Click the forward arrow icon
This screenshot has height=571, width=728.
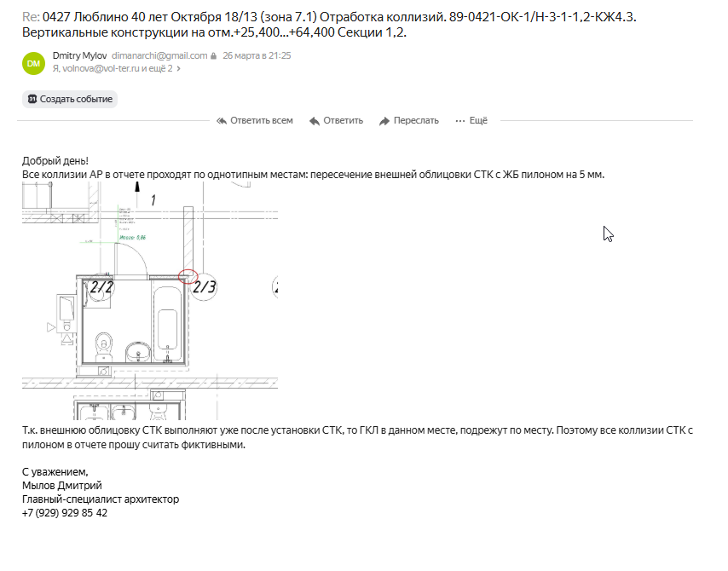coord(384,121)
